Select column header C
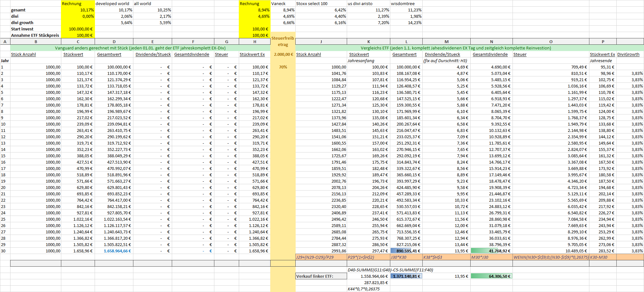Viewport: 644px width, 292px height. (x=78, y=42)
